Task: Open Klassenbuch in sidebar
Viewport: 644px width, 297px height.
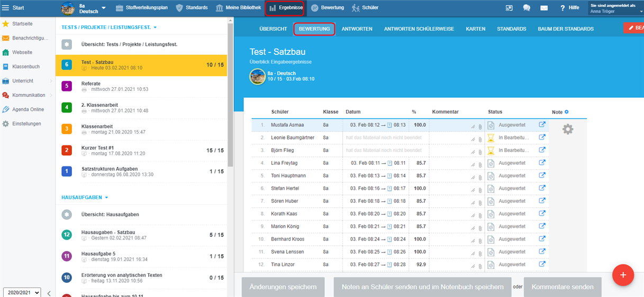Action: click(26, 67)
